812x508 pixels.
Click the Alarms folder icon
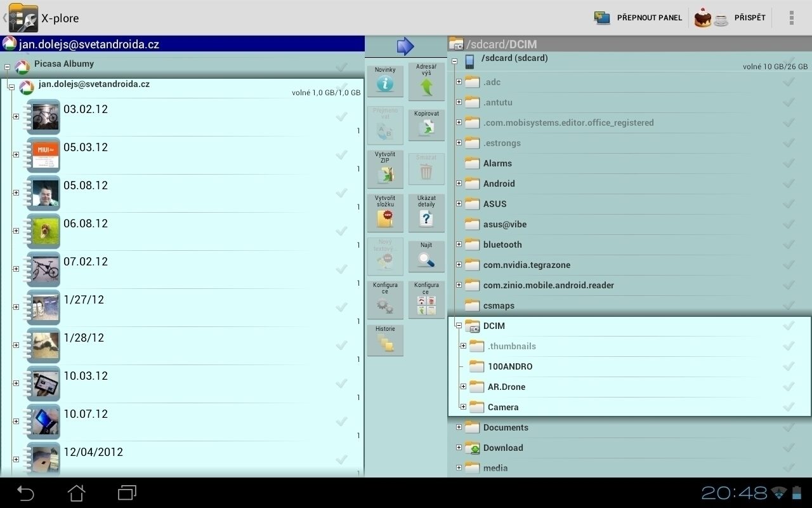(472, 163)
